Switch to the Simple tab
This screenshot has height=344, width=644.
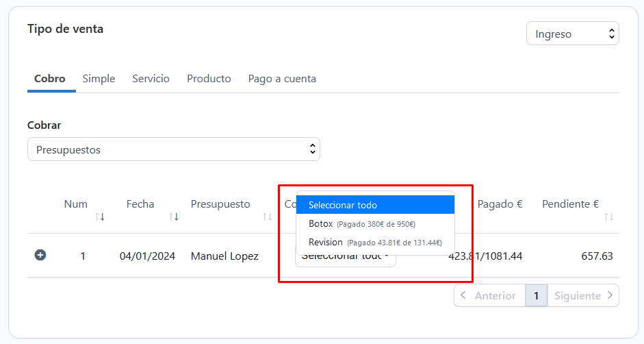click(x=99, y=79)
